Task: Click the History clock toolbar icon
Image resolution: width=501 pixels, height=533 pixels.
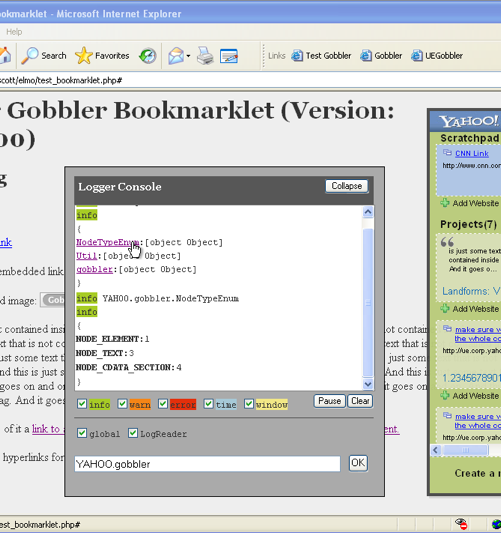Action: pos(148,56)
